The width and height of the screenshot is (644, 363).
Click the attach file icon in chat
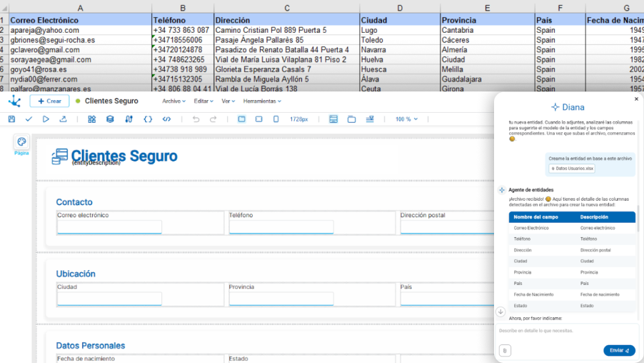click(x=505, y=350)
